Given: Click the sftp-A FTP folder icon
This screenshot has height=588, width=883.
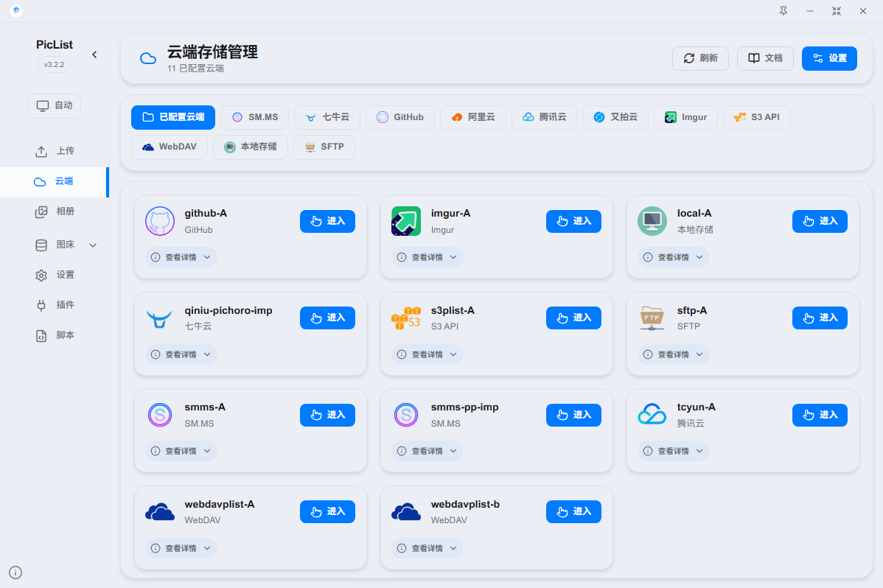Looking at the screenshot, I should click(652, 318).
